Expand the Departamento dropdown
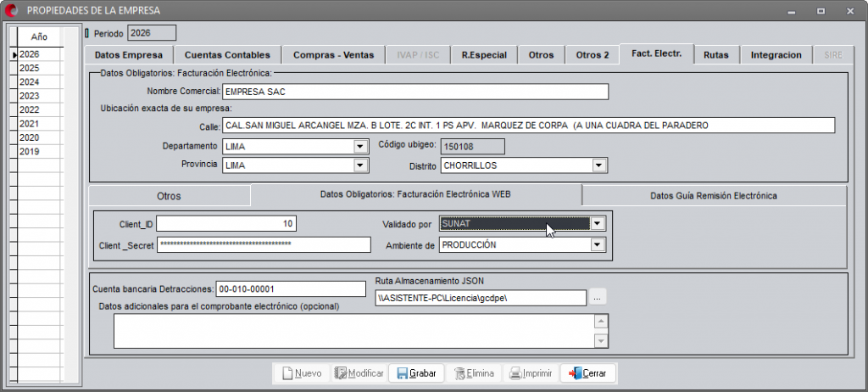Screen dimensions: 868x392 click(361, 147)
